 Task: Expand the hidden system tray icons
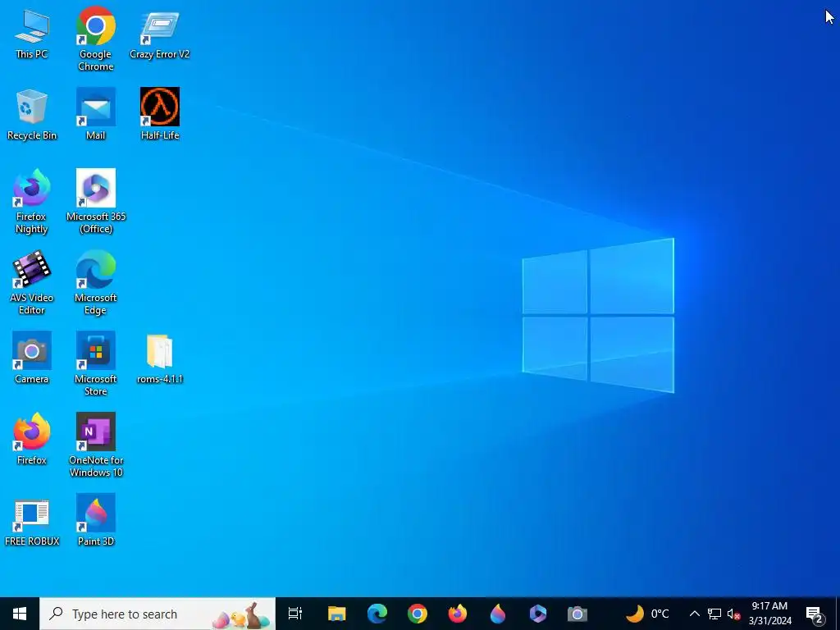694,614
